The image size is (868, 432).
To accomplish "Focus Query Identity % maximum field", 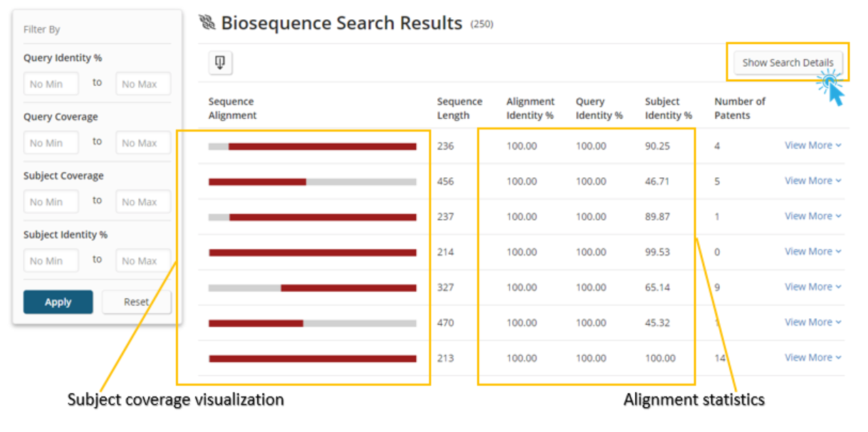I will [142, 84].
